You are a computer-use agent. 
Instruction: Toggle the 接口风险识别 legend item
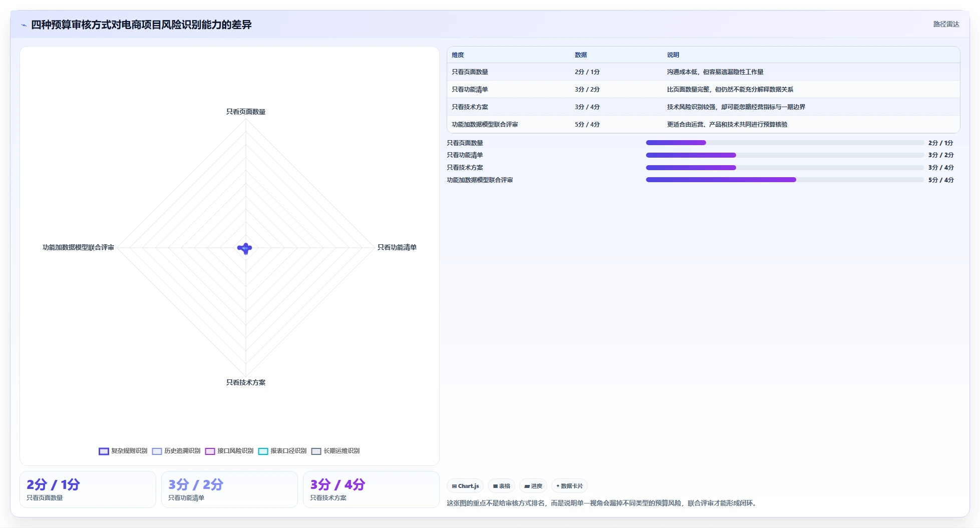click(x=229, y=451)
